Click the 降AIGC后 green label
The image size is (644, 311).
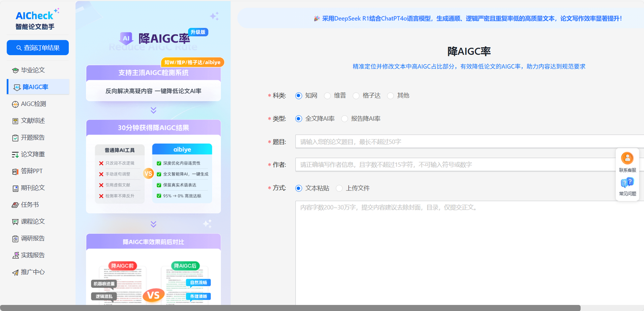click(186, 265)
